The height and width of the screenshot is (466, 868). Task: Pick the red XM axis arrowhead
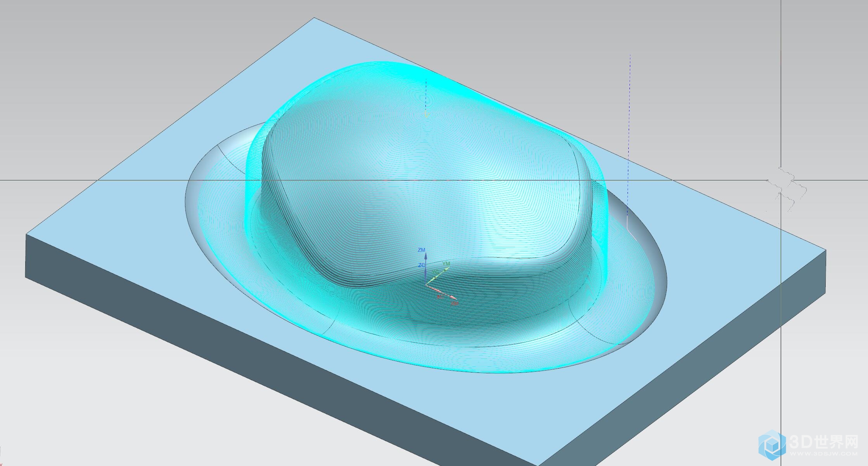(453, 298)
